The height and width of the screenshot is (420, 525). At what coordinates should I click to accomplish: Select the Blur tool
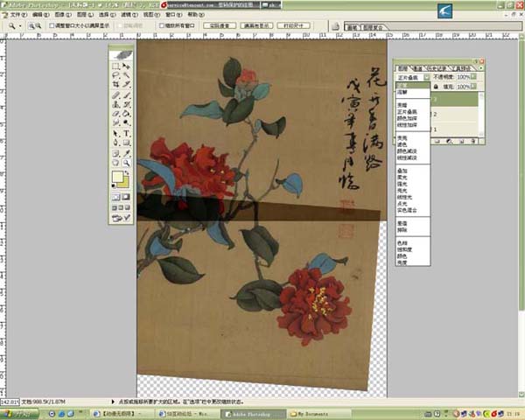115,122
